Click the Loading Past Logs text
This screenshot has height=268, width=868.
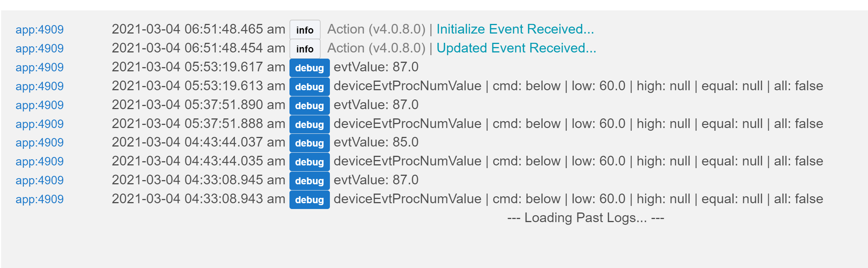click(x=585, y=218)
